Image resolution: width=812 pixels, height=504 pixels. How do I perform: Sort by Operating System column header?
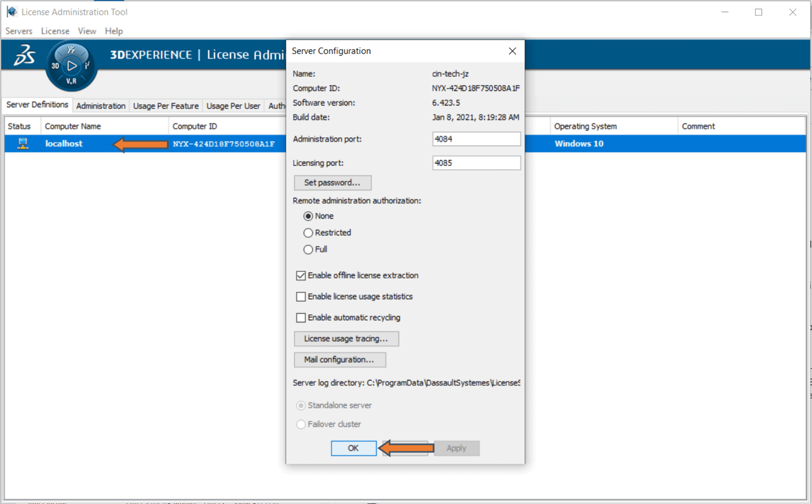613,126
